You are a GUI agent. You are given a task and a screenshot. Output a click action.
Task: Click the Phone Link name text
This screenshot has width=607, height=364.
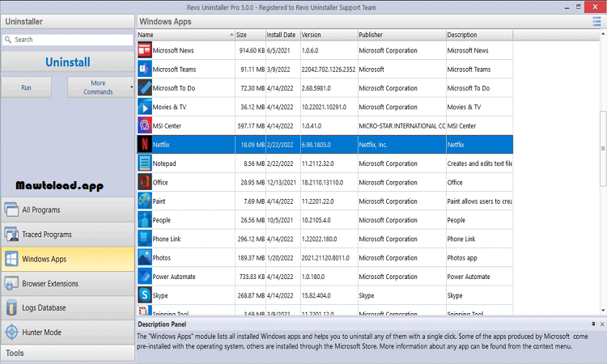[x=167, y=239]
